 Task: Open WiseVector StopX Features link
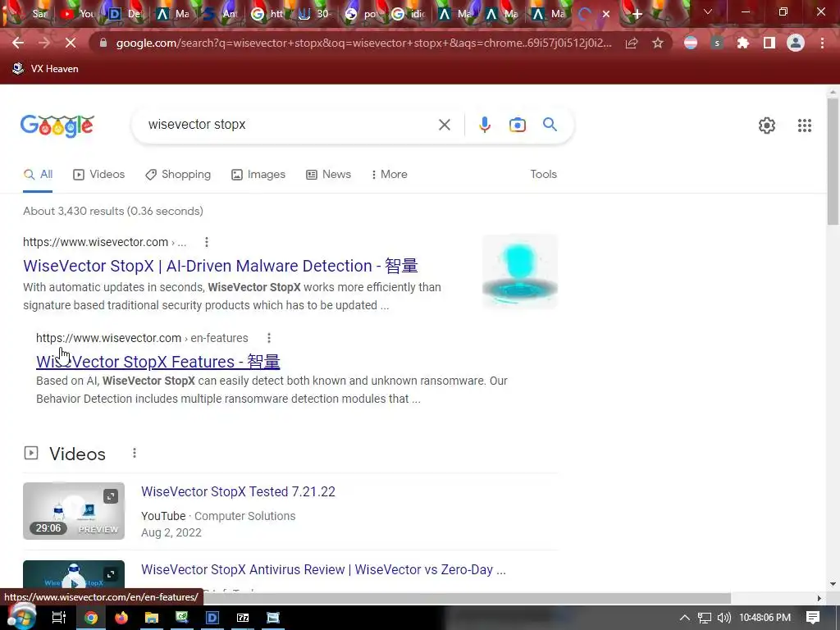(x=158, y=362)
